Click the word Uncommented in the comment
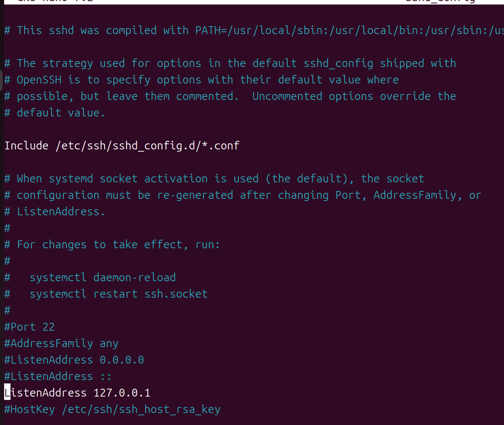 point(287,96)
